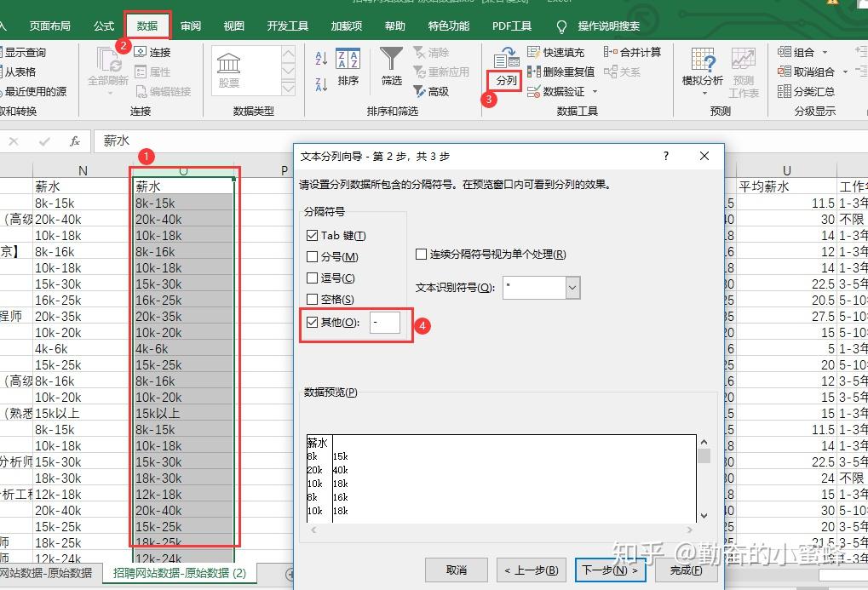Open the 招聘网站数据-原始数据 (2) sheet tab

(x=180, y=573)
